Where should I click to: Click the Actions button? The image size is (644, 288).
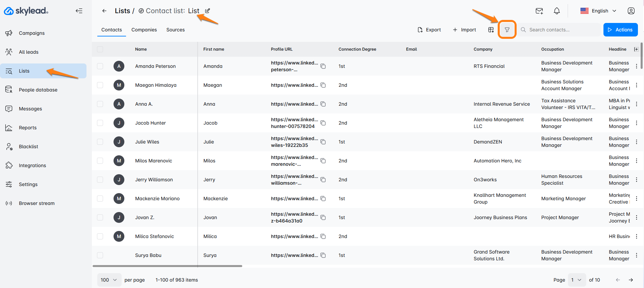click(x=620, y=30)
